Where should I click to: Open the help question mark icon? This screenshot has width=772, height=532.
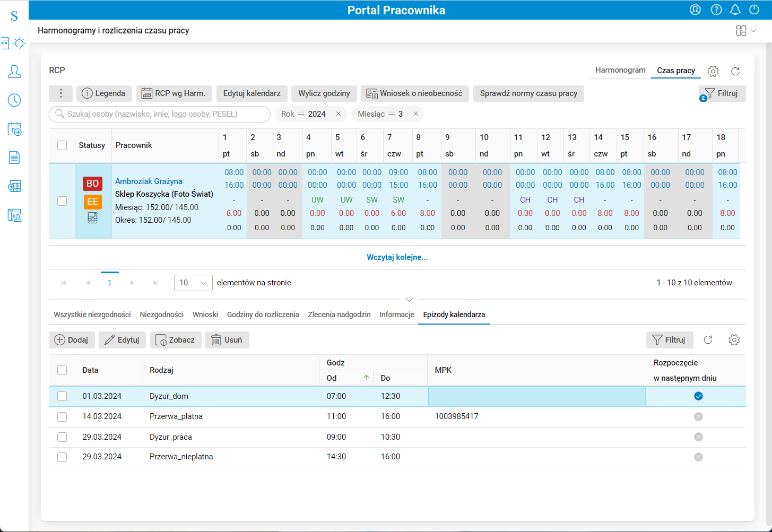tap(716, 10)
